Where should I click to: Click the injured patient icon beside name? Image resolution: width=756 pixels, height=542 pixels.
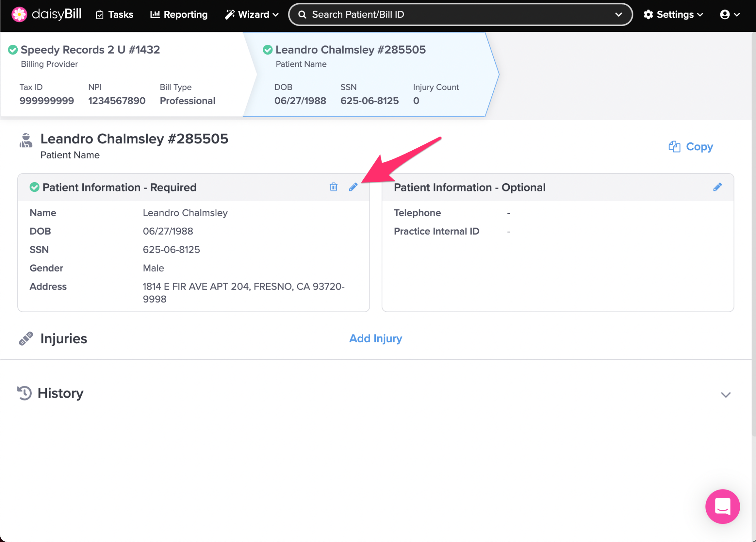pyautogui.click(x=26, y=141)
